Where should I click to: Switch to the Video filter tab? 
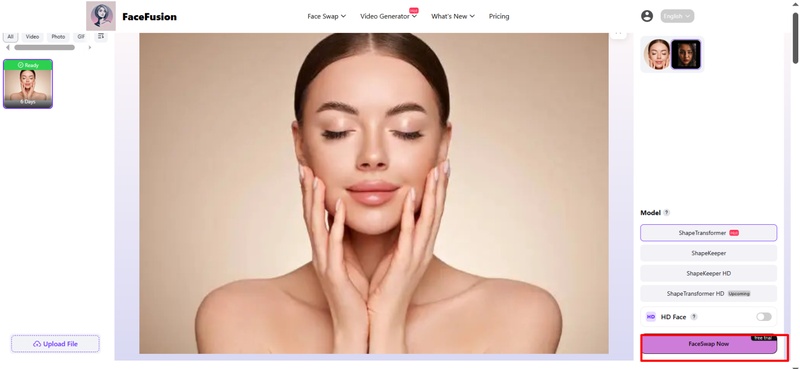point(32,37)
